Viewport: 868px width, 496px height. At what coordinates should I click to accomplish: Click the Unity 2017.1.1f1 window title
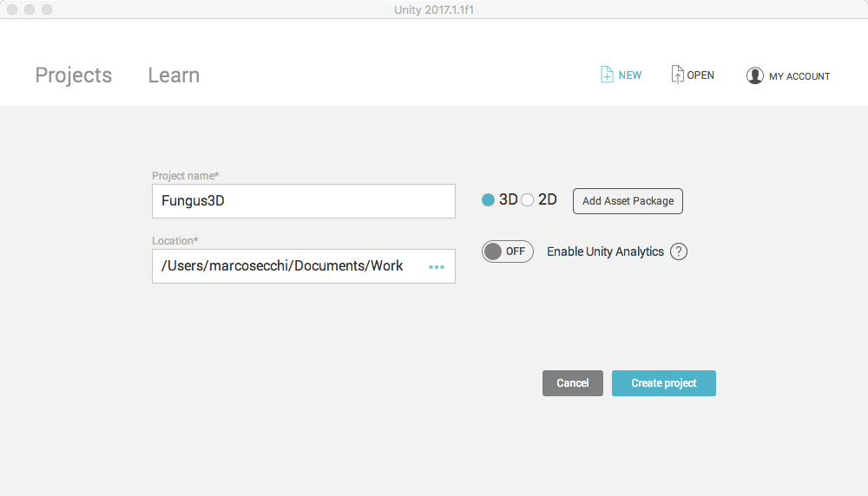click(434, 10)
